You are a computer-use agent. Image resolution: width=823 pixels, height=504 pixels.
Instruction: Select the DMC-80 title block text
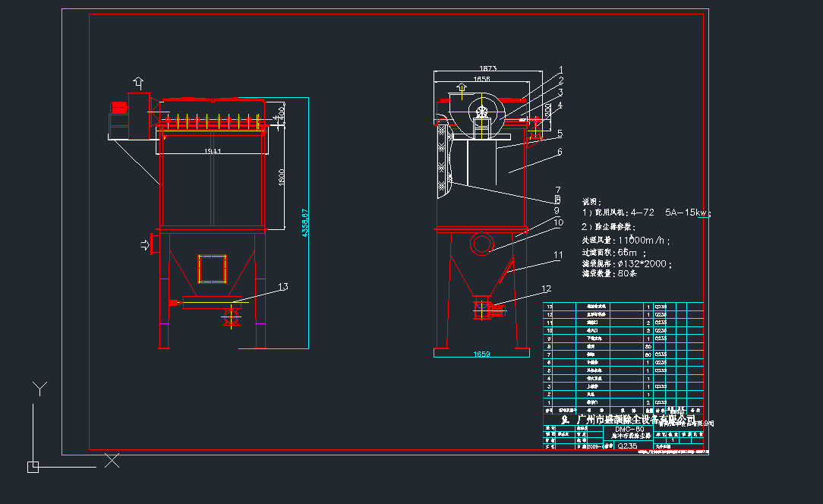pos(629,429)
